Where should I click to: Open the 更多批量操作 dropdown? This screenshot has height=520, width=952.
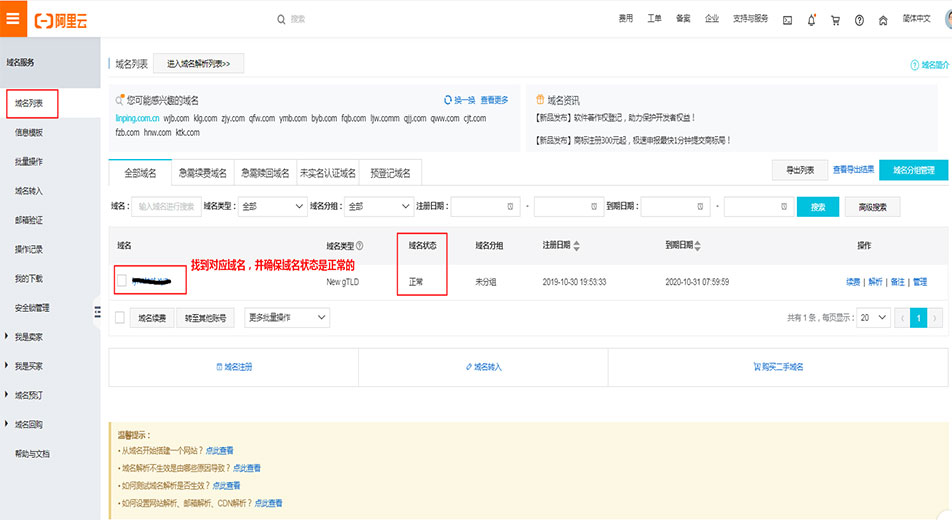(x=287, y=317)
